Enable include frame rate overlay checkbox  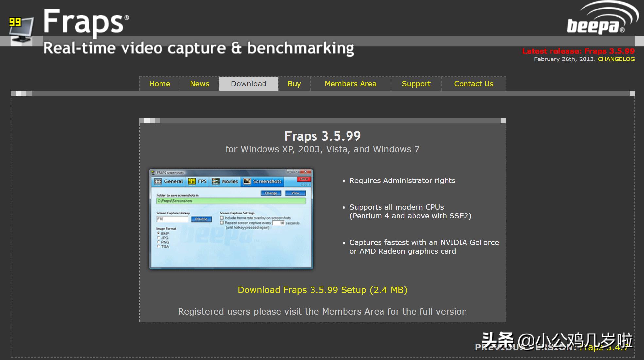pos(222,218)
